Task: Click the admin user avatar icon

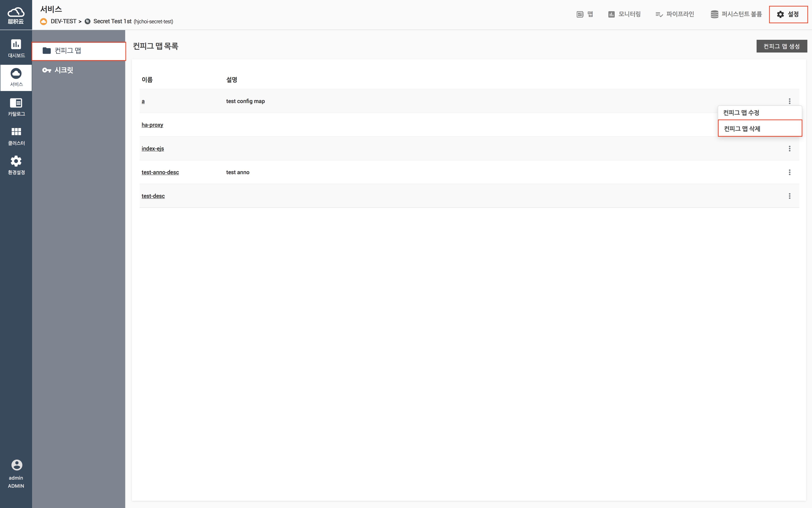Action: pos(16,465)
